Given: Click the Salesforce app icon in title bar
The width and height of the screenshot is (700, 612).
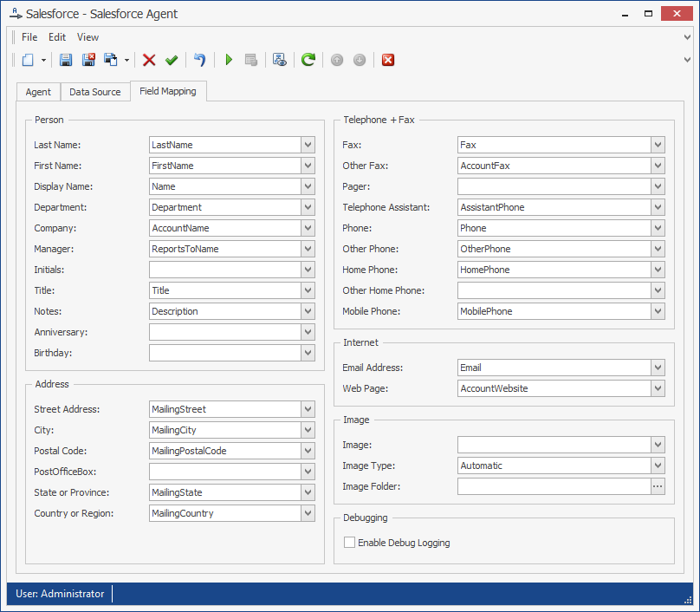Looking at the screenshot, I should pyautogui.click(x=16, y=14).
